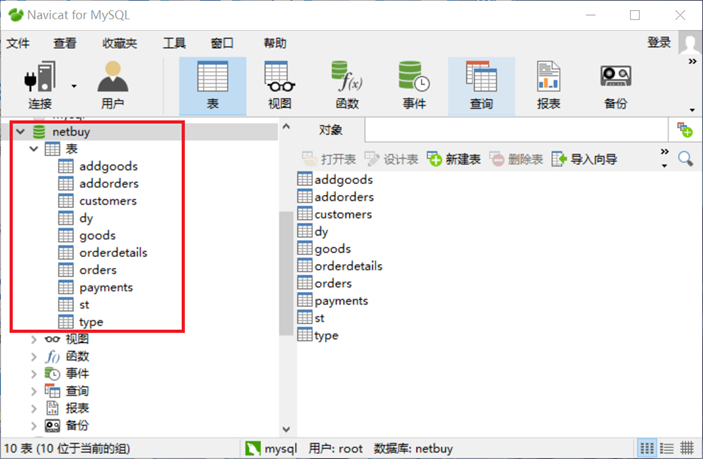The height and width of the screenshot is (459, 703).
Task: Open the 报表 reports toolbar button
Action: 549,86
